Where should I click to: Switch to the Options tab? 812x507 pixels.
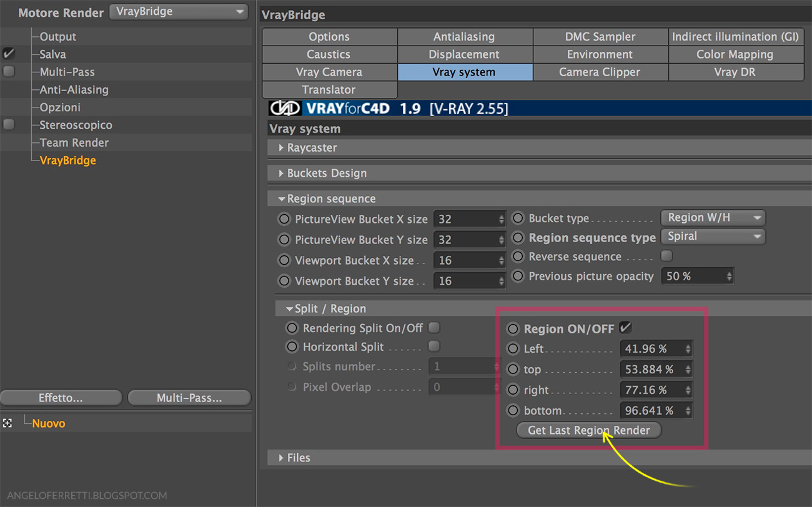click(x=329, y=37)
